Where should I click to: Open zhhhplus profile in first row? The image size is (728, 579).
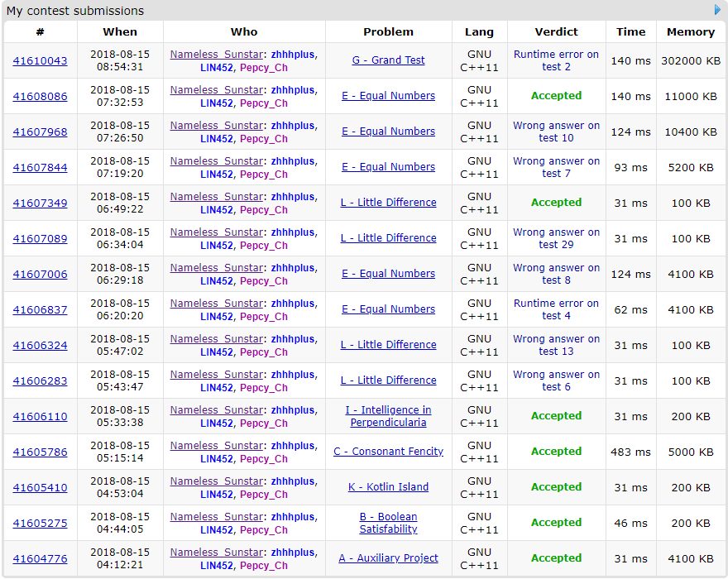293,55
